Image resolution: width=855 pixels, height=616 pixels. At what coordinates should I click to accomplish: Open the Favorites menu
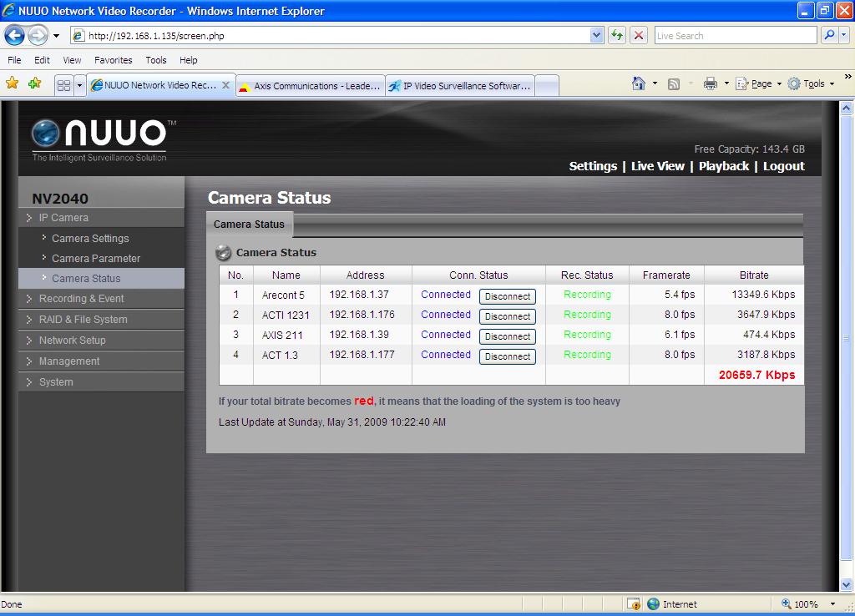[x=114, y=60]
